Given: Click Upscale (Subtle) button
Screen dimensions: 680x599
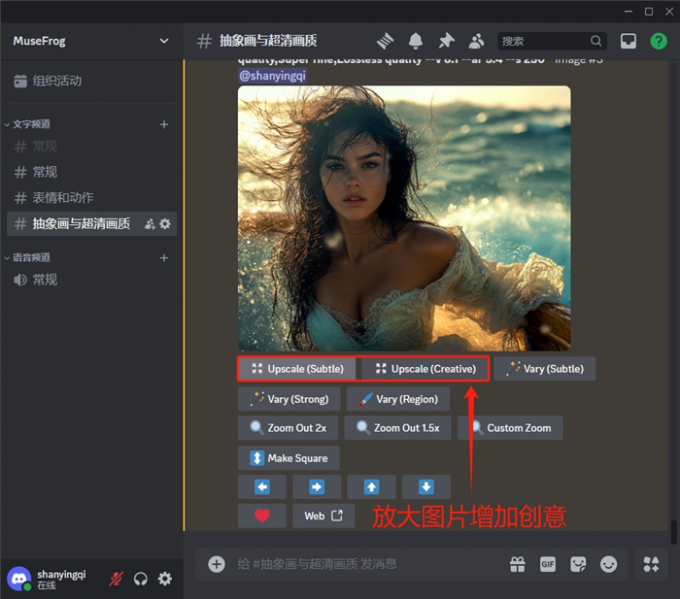Looking at the screenshot, I should click(x=297, y=369).
